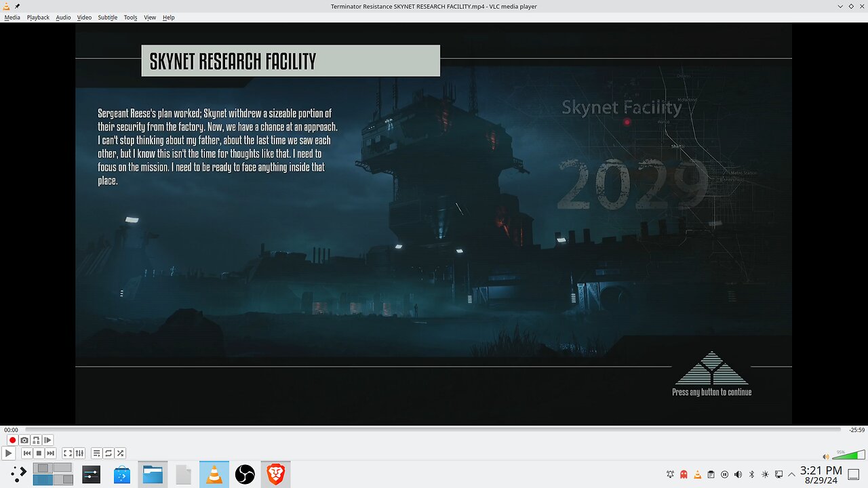Toggle loop repeat mode
The width and height of the screenshot is (868, 488).
(108, 453)
